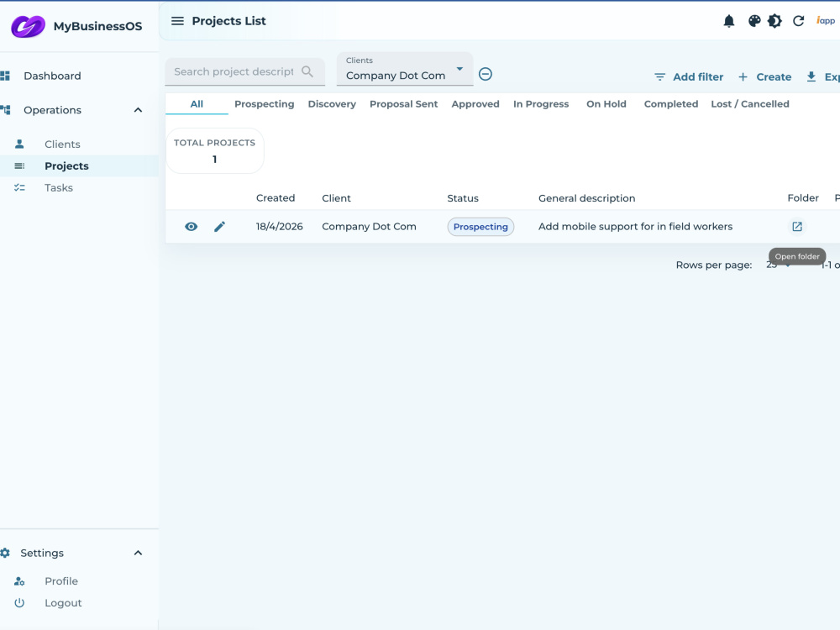Click the Profile user-gear icon

(19, 581)
